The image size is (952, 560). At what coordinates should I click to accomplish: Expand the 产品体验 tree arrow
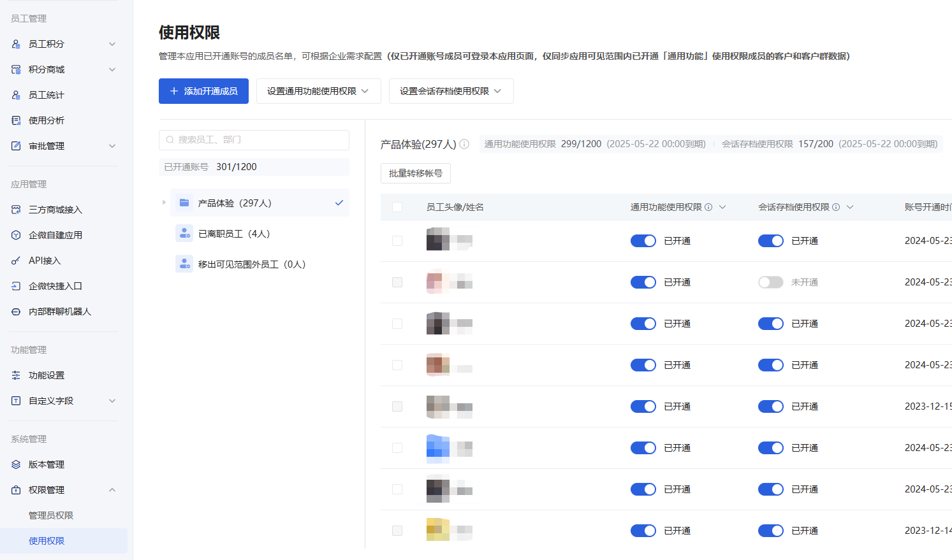tap(164, 203)
